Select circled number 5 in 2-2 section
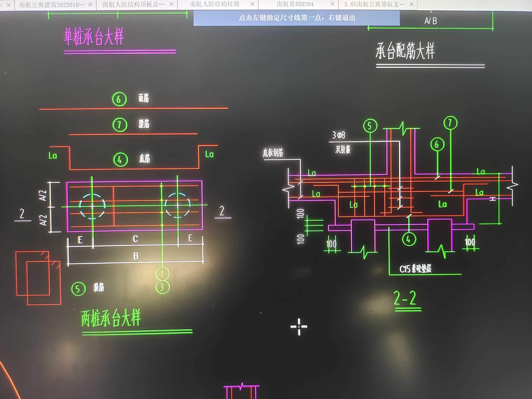The height and width of the screenshot is (399, 532). (370, 126)
